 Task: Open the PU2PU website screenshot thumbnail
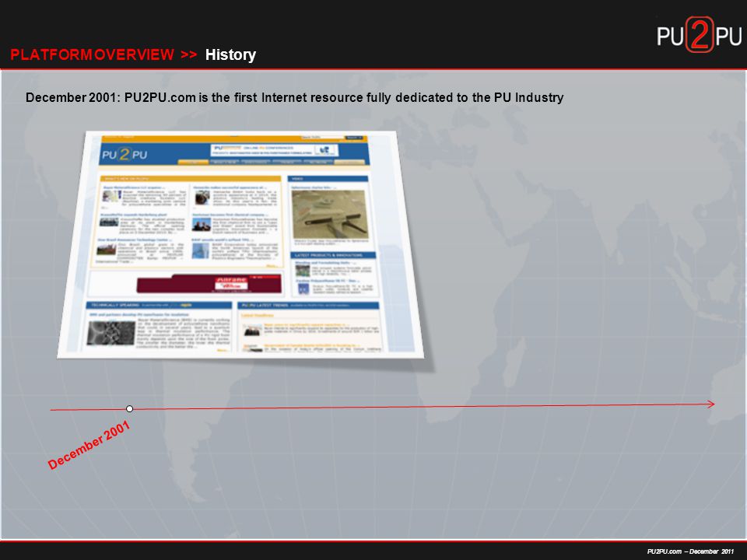click(240, 243)
